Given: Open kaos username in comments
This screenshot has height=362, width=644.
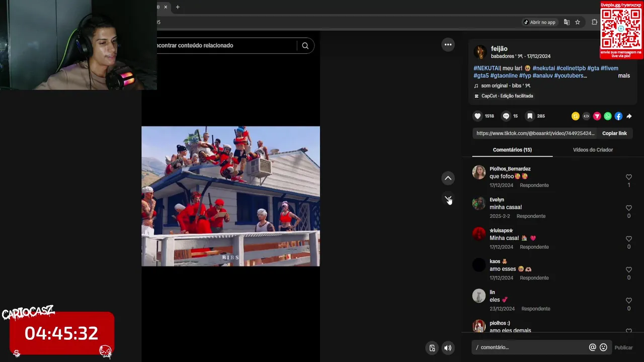Looking at the screenshot, I should coord(495,261).
